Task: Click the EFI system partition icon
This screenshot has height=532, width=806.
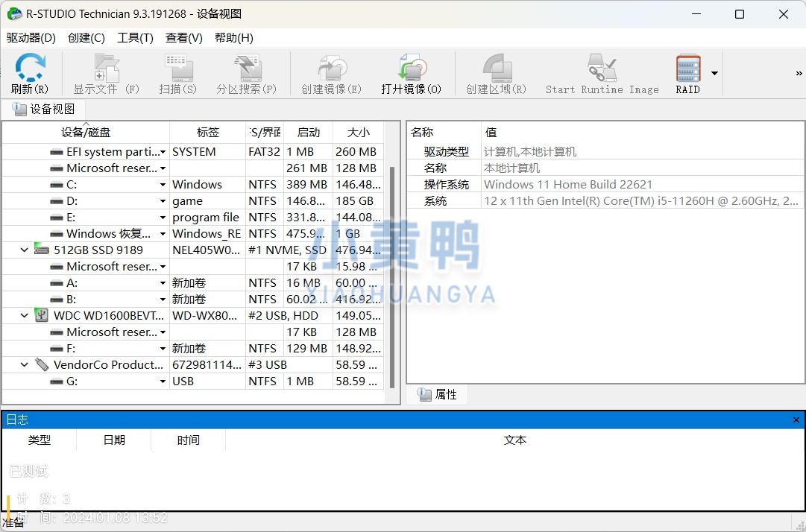Action: pos(57,152)
